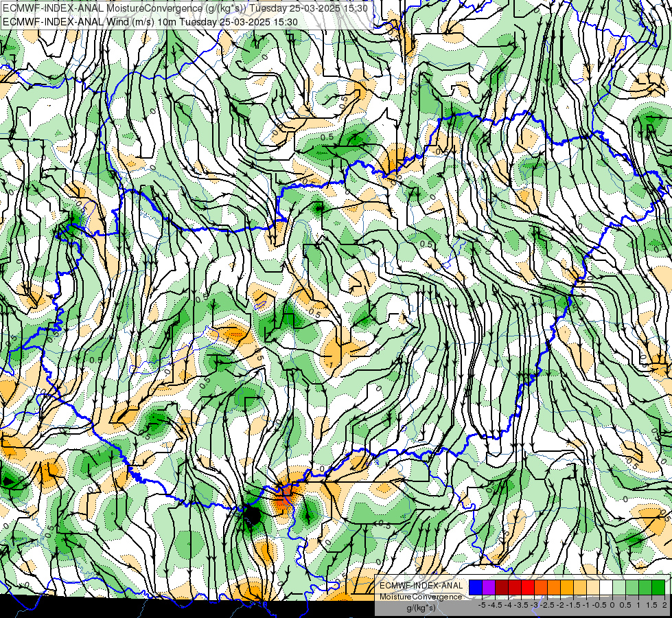Click the -1.5 legend value
The image size is (672, 618).
coord(573,605)
